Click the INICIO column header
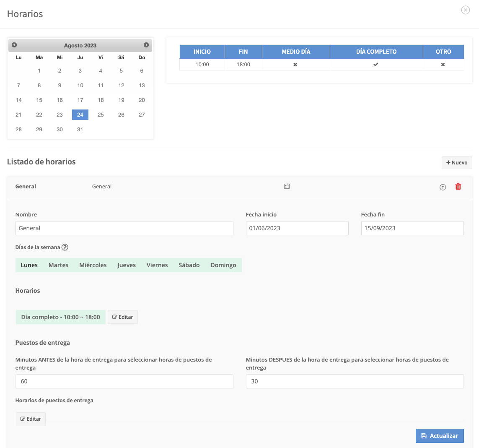This screenshot has width=479, height=448. tap(202, 52)
